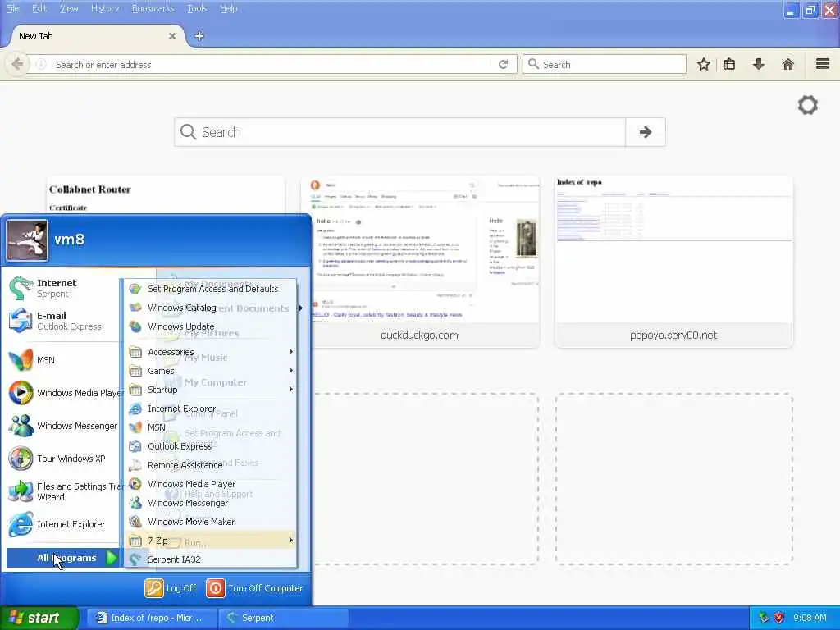Screen dimensions: 840x630
Task: Click the site info icon in address bar
Action: click(41, 64)
